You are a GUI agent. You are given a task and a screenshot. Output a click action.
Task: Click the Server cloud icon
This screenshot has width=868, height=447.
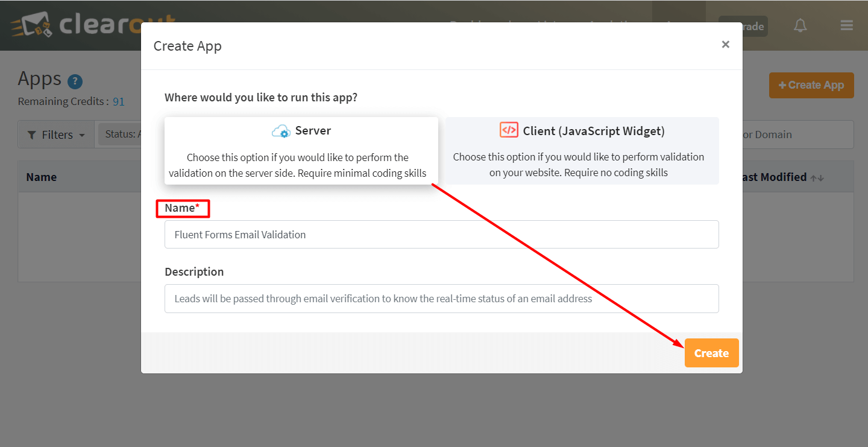tap(281, 130)
